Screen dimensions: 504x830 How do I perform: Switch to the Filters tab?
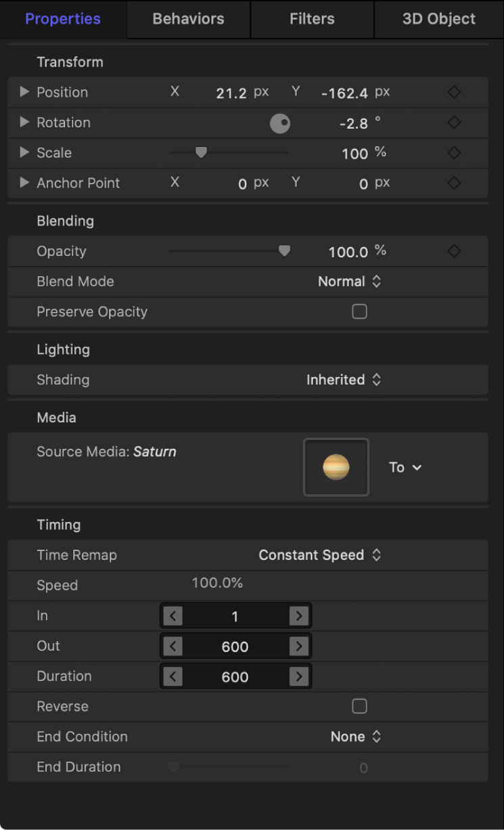point(312,19)
